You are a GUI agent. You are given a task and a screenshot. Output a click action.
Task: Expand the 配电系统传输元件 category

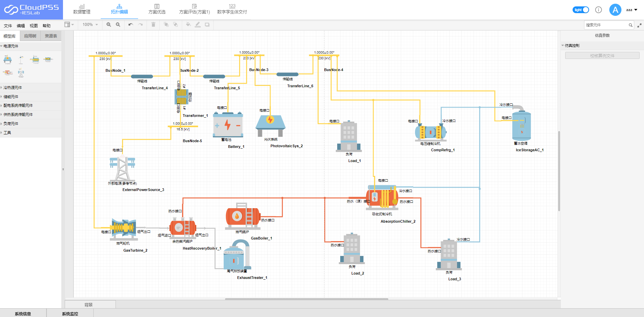click(x=31, y=105)
